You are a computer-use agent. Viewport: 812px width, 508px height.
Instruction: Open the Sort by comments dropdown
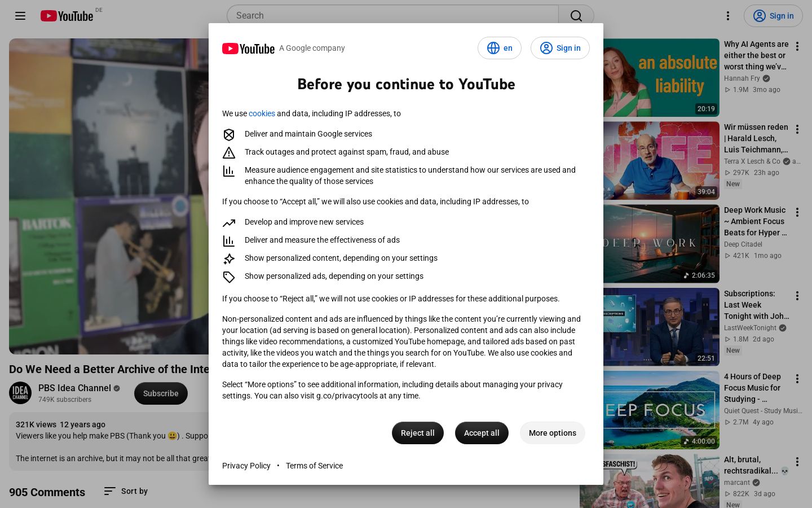point(126,491)
